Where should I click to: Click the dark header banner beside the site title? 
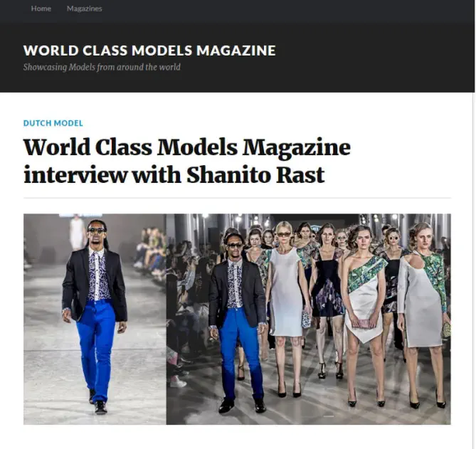click(374, 58)
